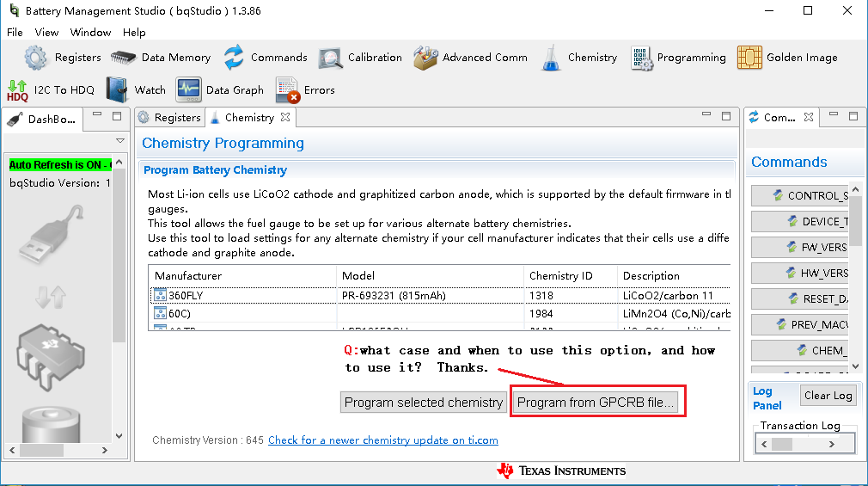Click the Clear Log button
The image size is (868, 486).
(x=828, y=396)
